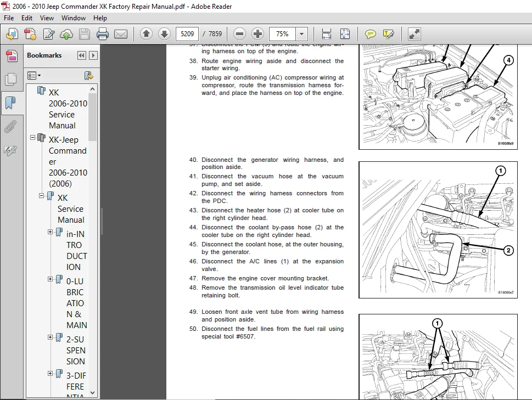Image resolution: width=532 pixels, height=400 pixels.
Task: Open the bookmarks options dropdown menu
Action: coord(34,75)
